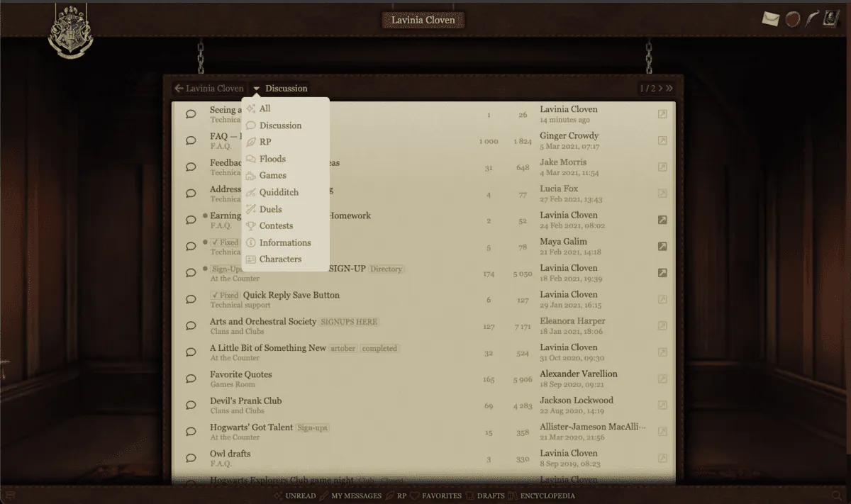This screenshot has height=504, width=851.
Task: Open RP in the bottom bar
Action: click(396, 495)
